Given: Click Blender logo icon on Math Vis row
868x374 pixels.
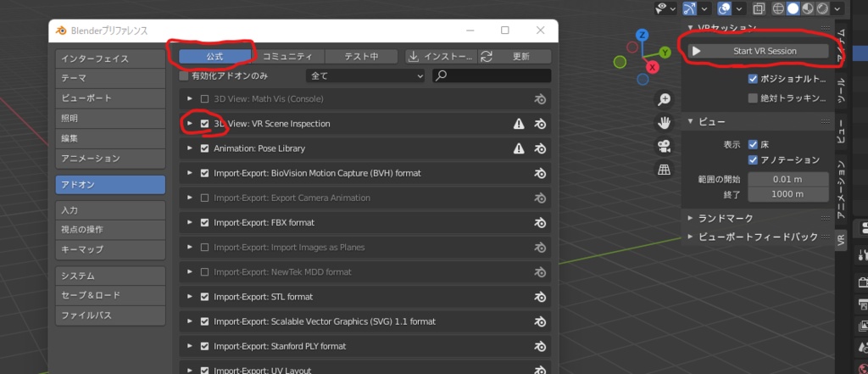Looking at the screenshot, I should coord(540,99).
